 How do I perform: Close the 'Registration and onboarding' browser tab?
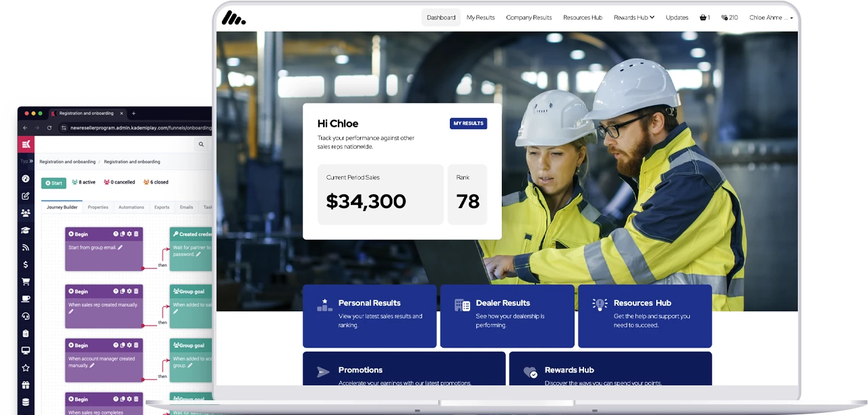click(x=121, y=113)
